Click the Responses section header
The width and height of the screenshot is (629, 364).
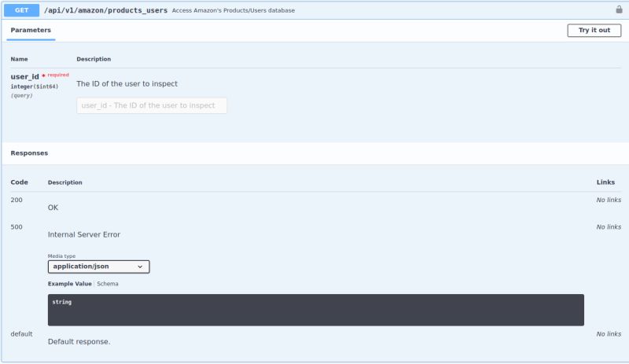(29, 153)
